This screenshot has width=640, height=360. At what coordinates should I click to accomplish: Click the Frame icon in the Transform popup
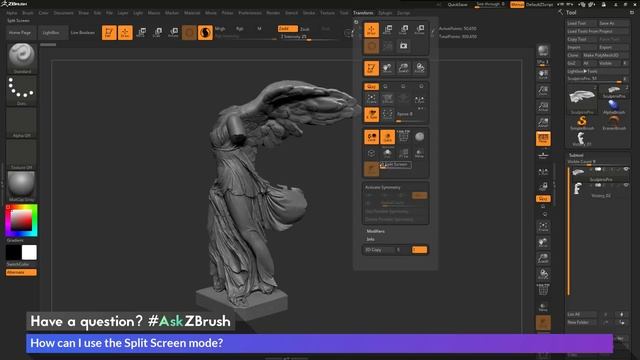371,99
